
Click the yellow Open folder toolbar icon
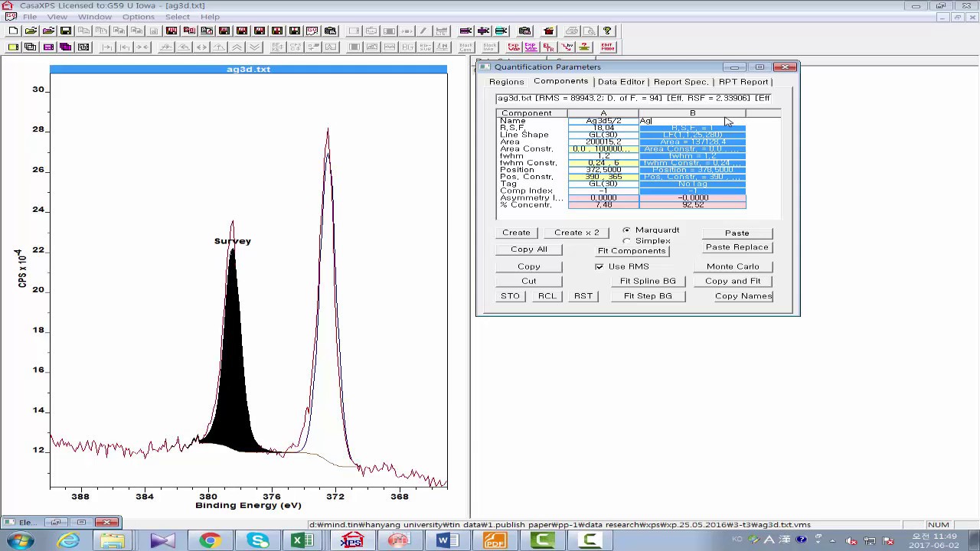(31, 31)
